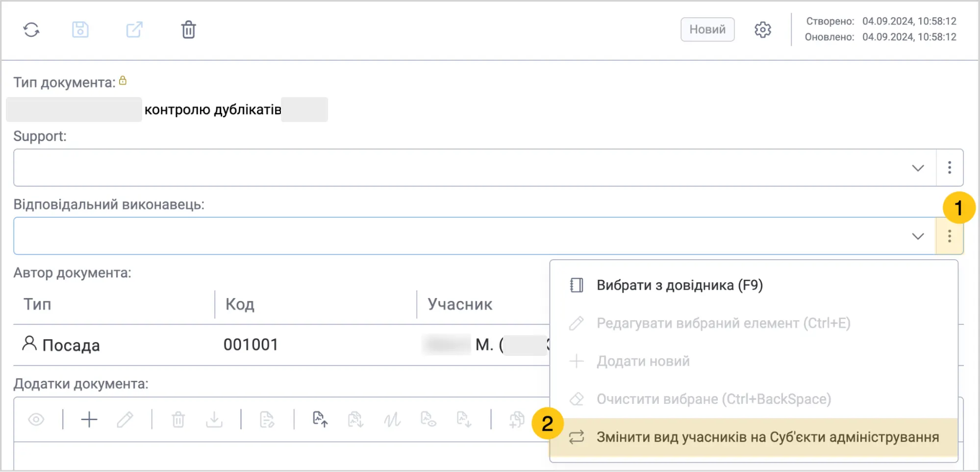
Task: Choose "Очистити вибране (Ctrl+BackSpace)"
Action: click(754, 399)
